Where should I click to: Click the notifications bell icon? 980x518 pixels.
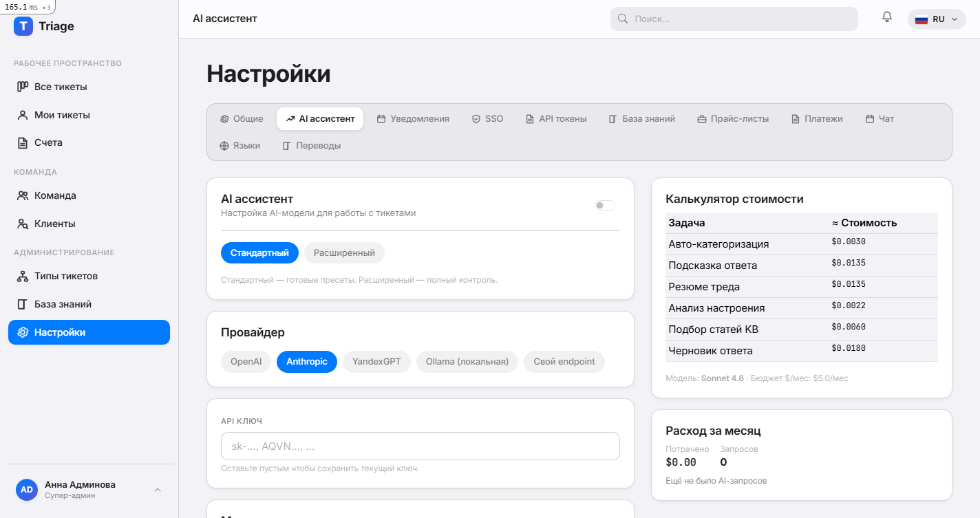click(x=887, y=17)
